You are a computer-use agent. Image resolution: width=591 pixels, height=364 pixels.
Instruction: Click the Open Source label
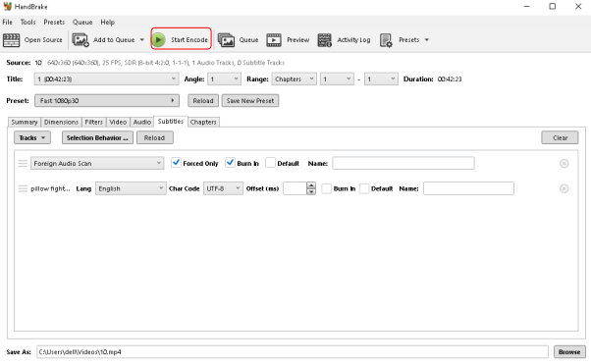coord(43,40)
